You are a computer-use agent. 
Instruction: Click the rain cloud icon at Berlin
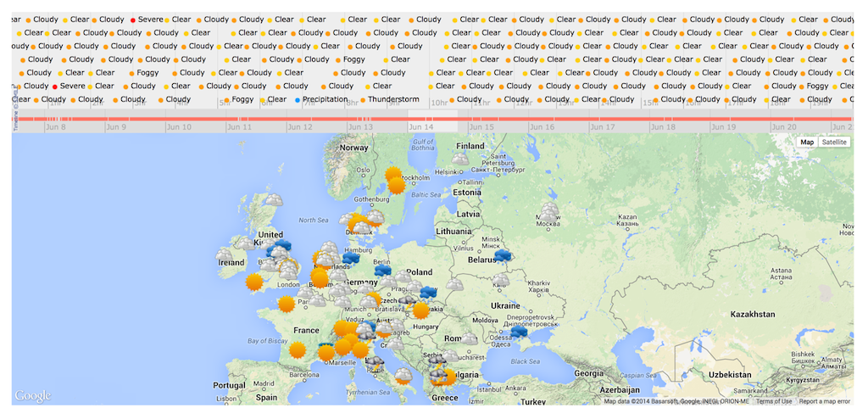[382, 271]
